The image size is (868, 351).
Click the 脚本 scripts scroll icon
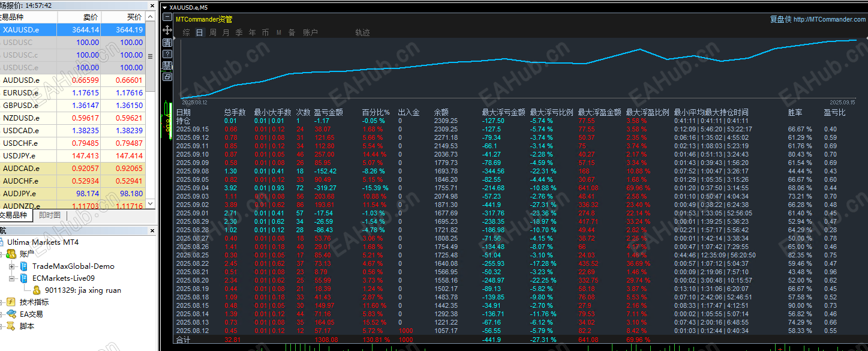(12, 326)
